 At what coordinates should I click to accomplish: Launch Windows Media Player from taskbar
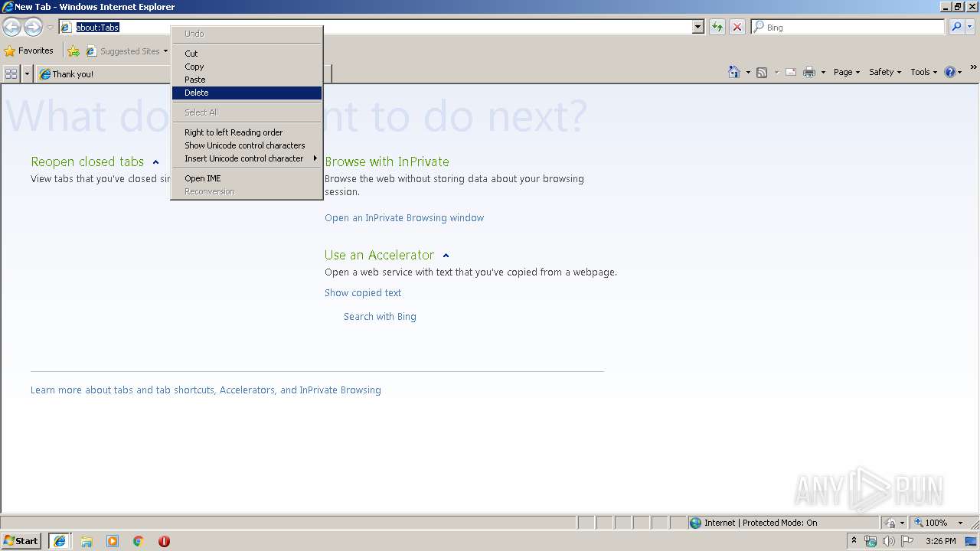click(x=113, y=541)
